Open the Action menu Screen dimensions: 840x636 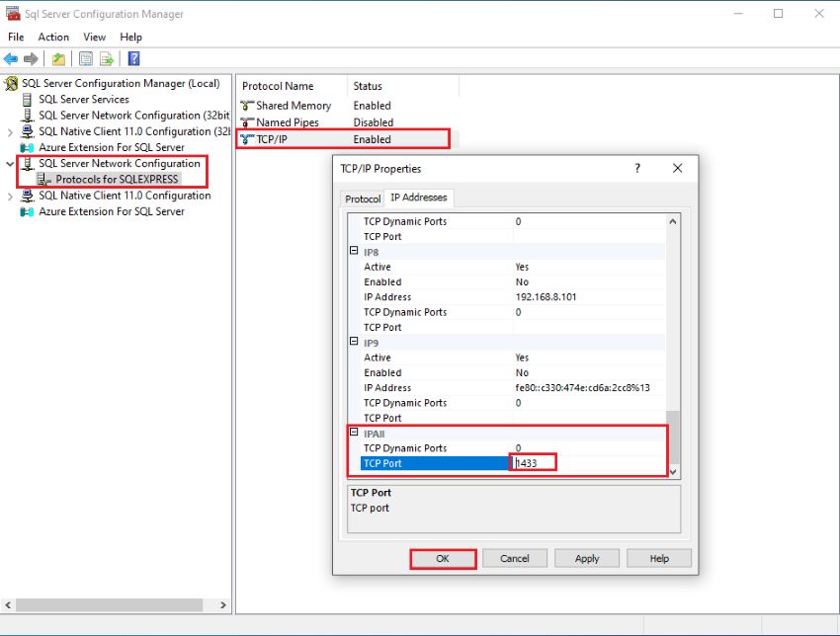[x=53, y=37]
